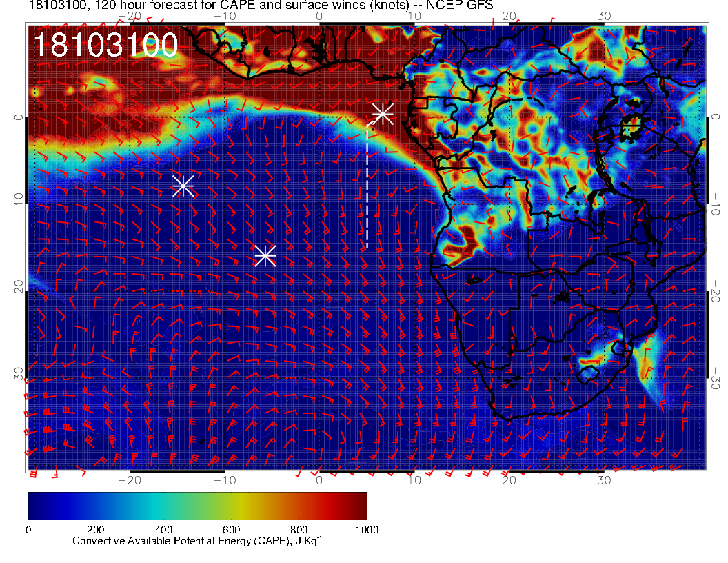
Task: Click the large white 18103100 timestamp label
Action: 105,46
